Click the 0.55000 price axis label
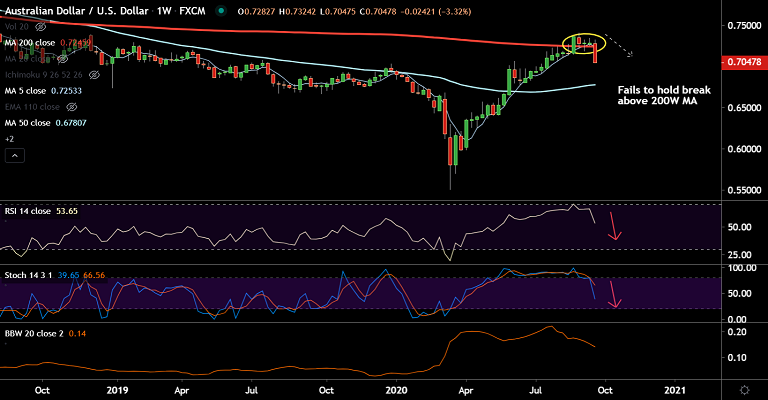The height and width of the screenshot is (400, 768). (x=744, y=190)
